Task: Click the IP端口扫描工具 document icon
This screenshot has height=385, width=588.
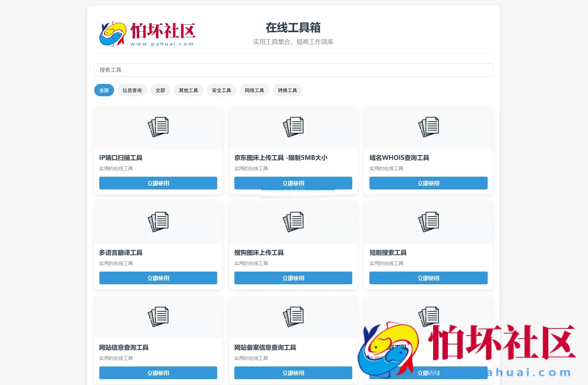Action: 158,127
